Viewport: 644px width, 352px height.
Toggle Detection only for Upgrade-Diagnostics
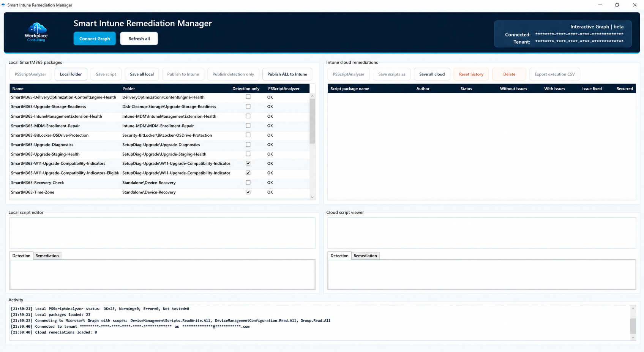[x=248, y=144]
